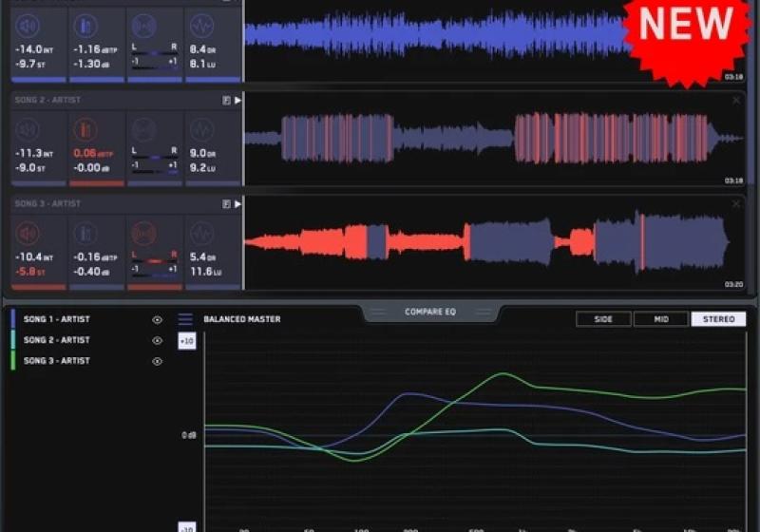Open the Balanced Master target dropdown
This screenshot has width=760, height=532.
click(x=242, y=319)
